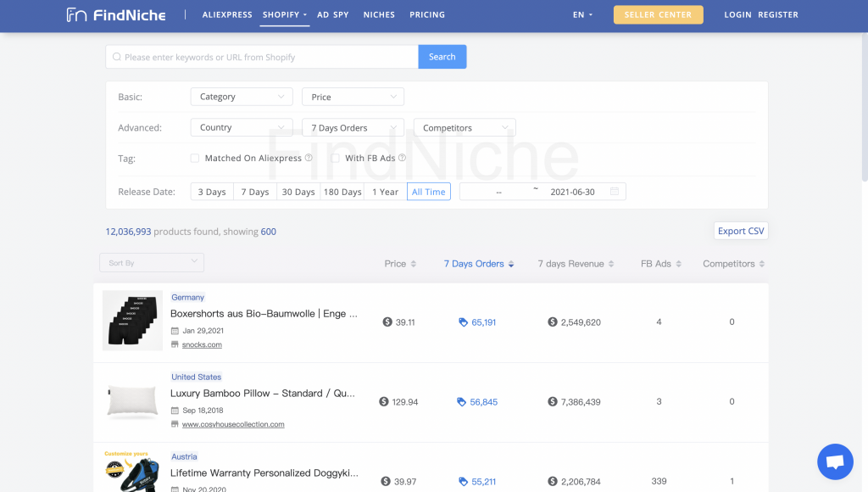Click the Austria country tag
Image resolution: width=868 pixels, height=492 pixels.
click(184, 457)
